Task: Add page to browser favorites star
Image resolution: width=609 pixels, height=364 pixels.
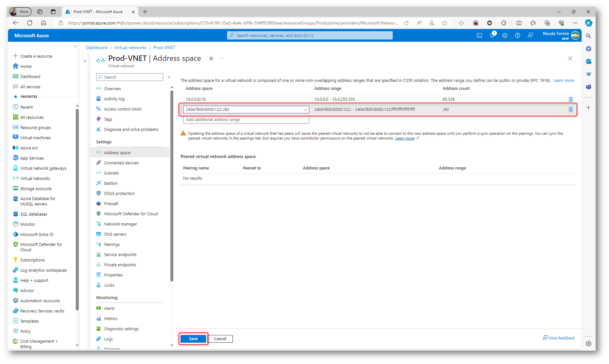Action: [x=445, y=23]
